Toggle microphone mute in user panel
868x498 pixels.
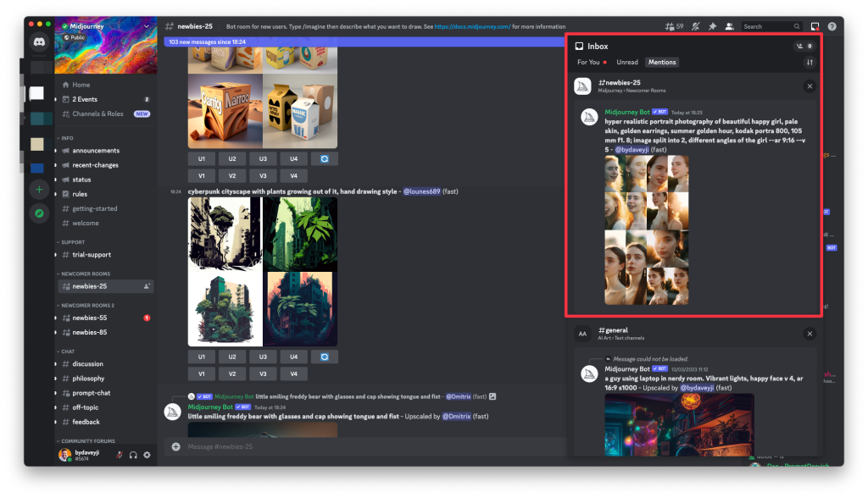[x=119, y=455]
